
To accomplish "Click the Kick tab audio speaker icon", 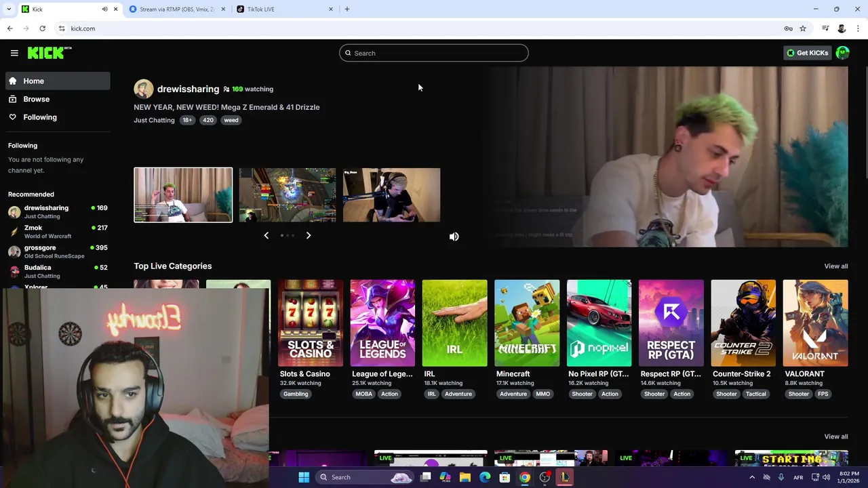I will (x=104, y=9).
